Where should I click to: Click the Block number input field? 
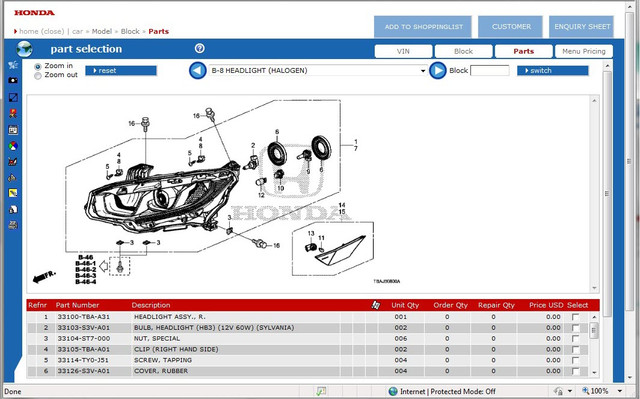(x=490, y=71)
